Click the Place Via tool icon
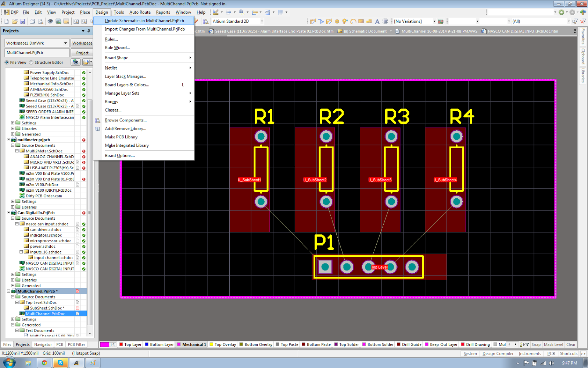588x368 pixels. click(345, 21)
